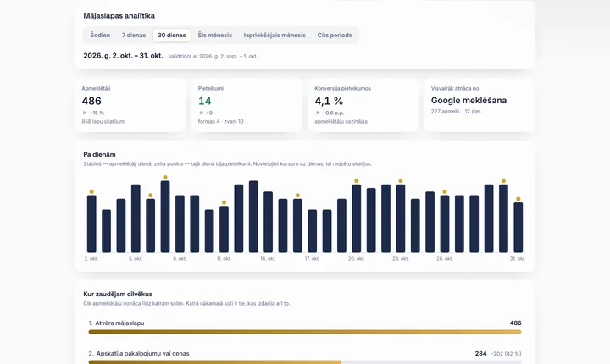Image resolution: width=610 pixels, height=364 pixels.
Task: Click the chart bar for 2. okt.
Action: pos(91,224)
